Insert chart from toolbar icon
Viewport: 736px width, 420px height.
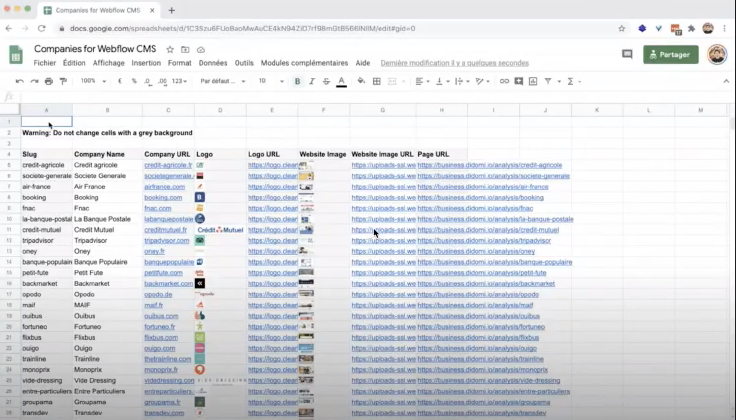(x=533, y=81)
